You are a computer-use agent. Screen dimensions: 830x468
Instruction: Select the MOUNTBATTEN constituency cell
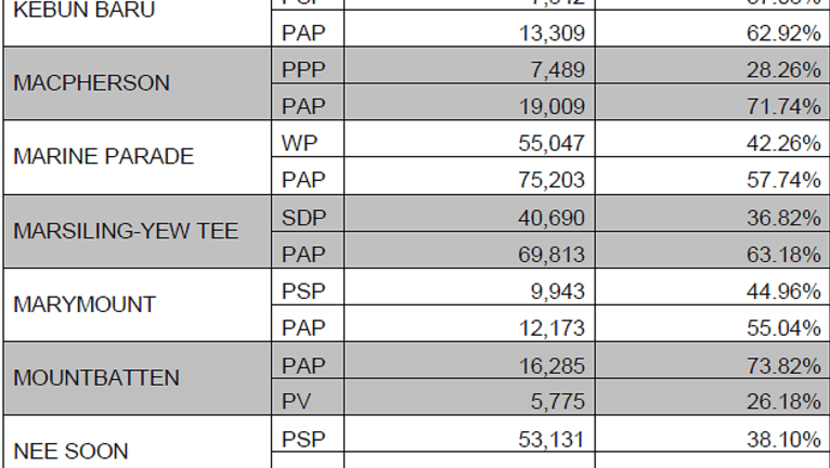(137, 379)
